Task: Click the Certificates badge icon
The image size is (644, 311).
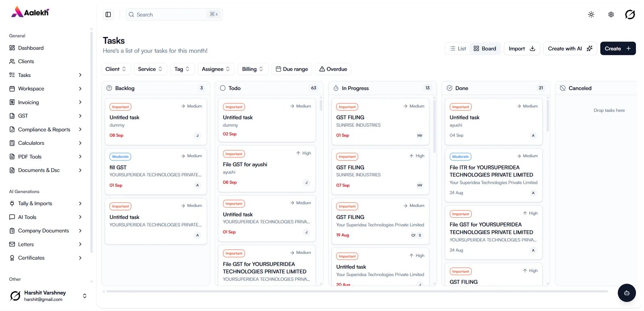Action: pyautogui.click(x=12, y=258)
